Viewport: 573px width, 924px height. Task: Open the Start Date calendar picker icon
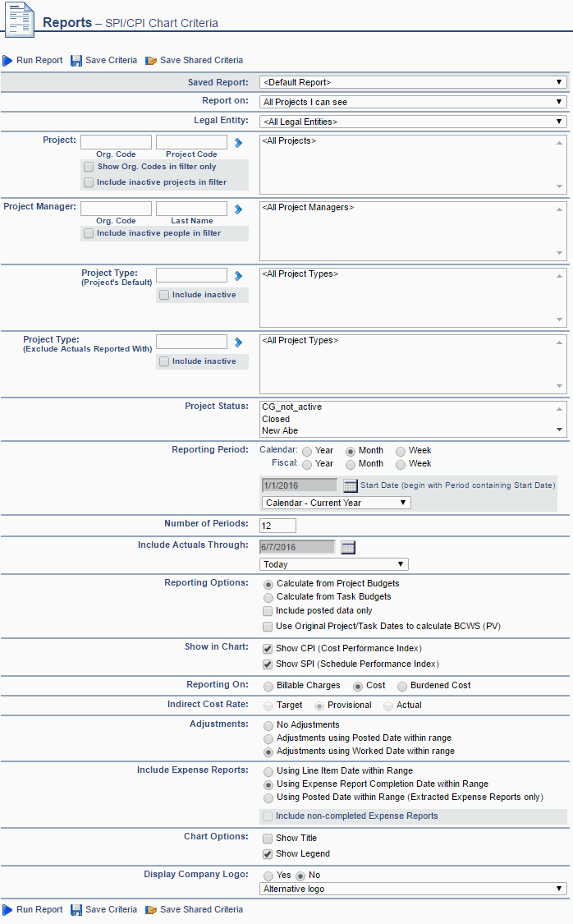[350, 485]
